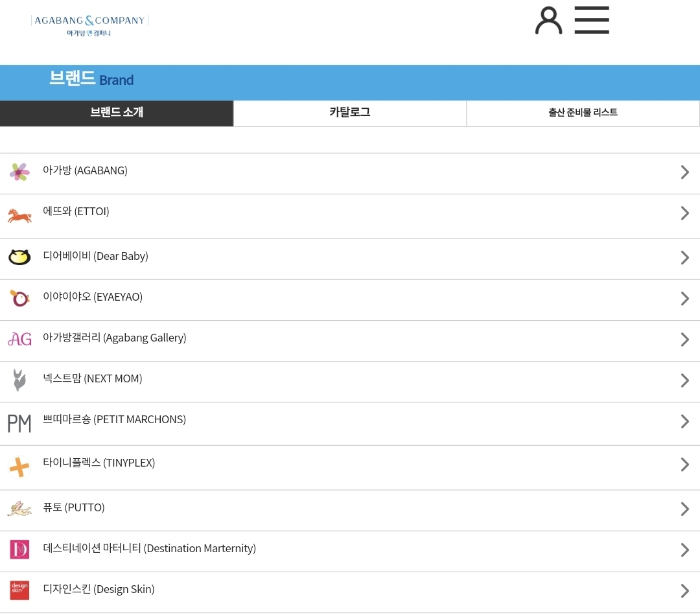The image size is (700, 615).
Task: Switch to the 카탈로그 tab
Action: click(x=350, y=113)
